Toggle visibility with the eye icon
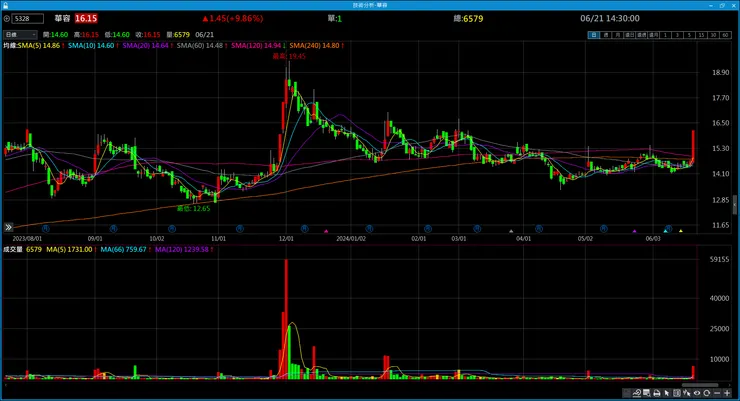The width and height of the screenshot is (740, 401). [697, 393]
